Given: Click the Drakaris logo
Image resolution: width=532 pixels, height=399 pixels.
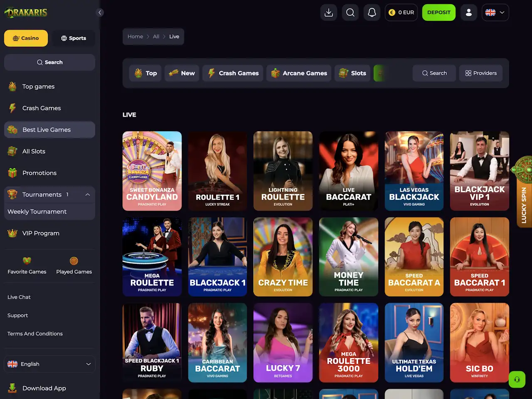Looking at the screenshot, I should pyautogui.click(x=26, y=12).
